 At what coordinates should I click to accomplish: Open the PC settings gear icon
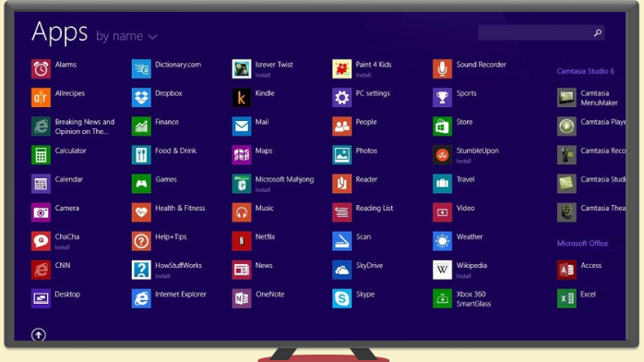tap(341, 97)
